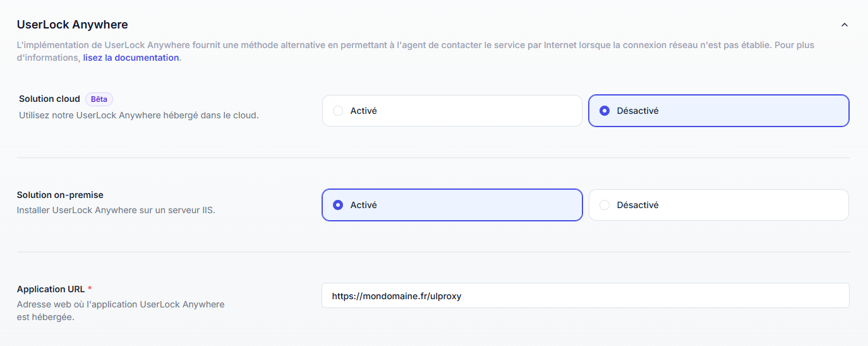The height and width of the screenshot is (346, 868).
Task: Click the divider above Application URL
Action: point(433,252)
